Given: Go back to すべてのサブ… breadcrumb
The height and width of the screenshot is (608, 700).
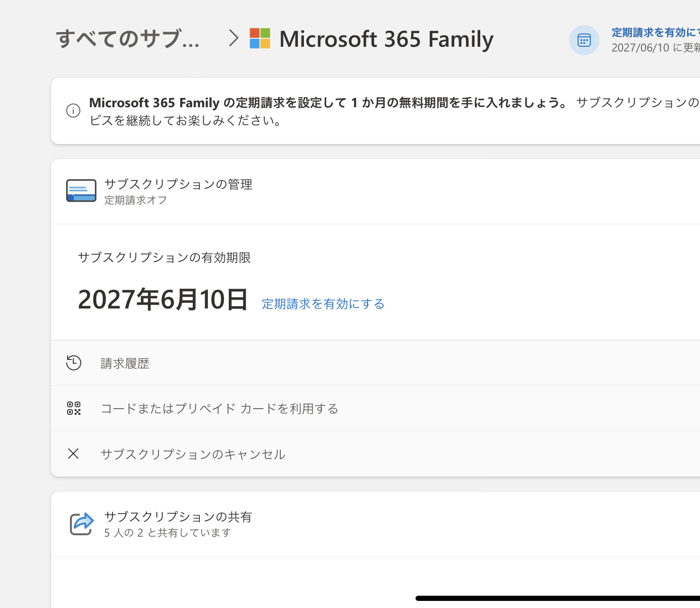Looking at the screenshot, I should [x=128, y=39].
